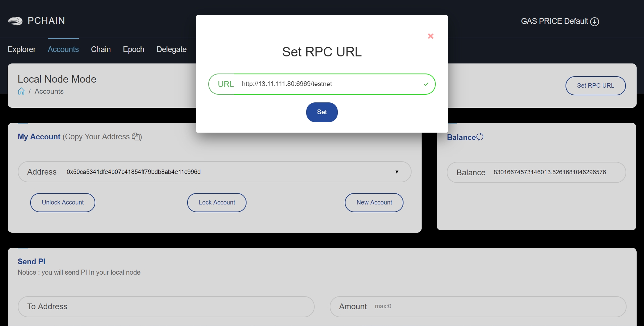The image size is (644, 326).
Task: Click the home icon in breadcrumb
Action: (21, 91)
